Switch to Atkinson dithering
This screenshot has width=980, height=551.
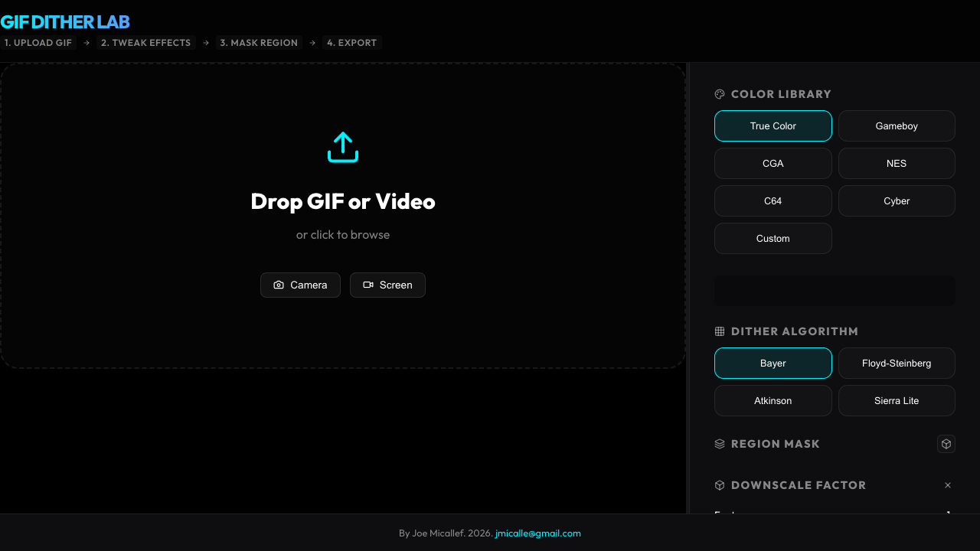coord(773,401)
